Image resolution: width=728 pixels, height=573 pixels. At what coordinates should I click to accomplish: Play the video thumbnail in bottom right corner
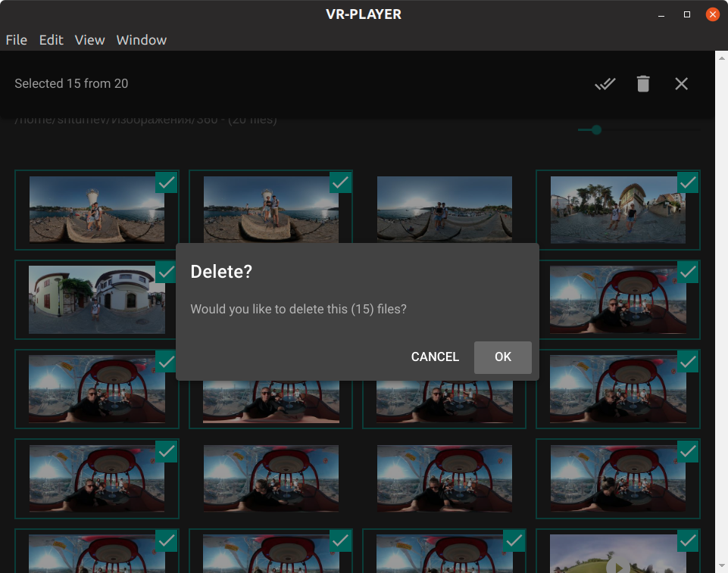click(x=617, y=566)
